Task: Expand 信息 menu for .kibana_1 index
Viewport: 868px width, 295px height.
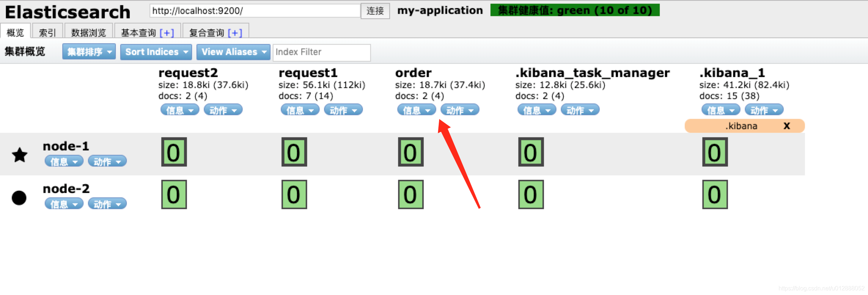Action: pyautogui.click(x=721, y=110)
